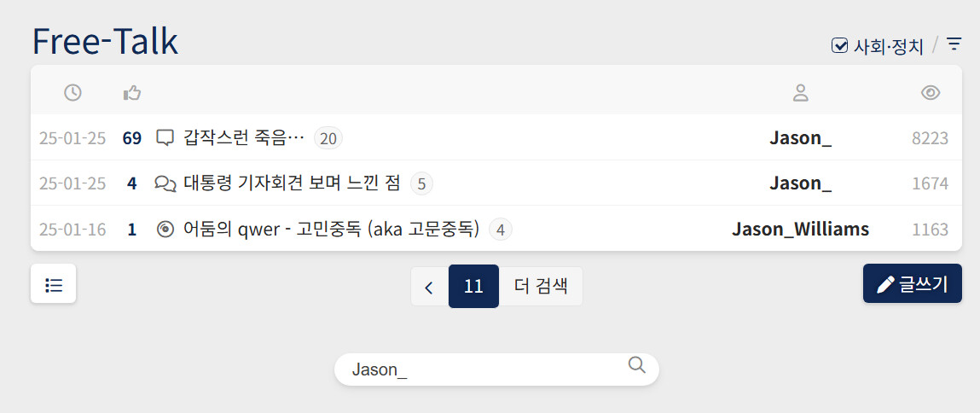Click the list view icon button

pos(54,284)
